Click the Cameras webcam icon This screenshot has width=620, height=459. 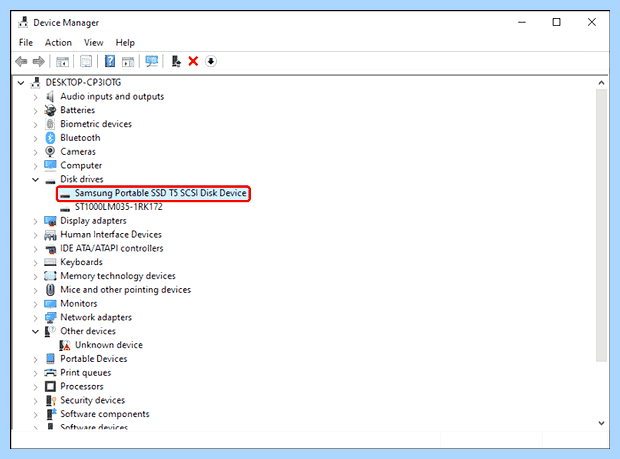(x=50, y=151)
